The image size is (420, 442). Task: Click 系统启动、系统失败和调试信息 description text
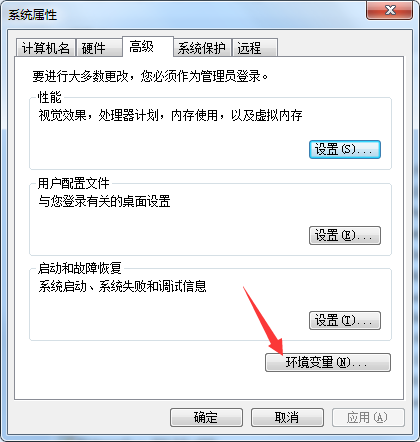tap(122, 286)
